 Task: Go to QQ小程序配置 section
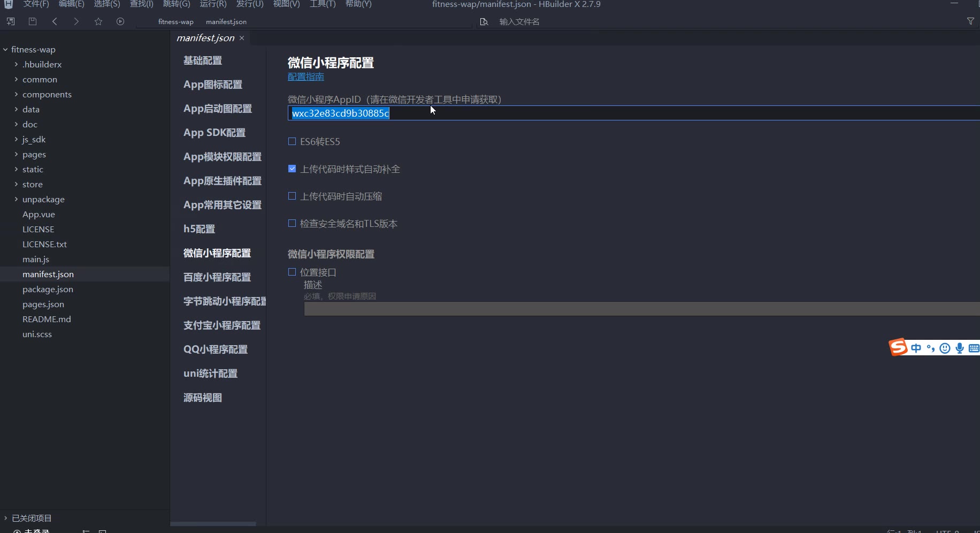[x=216, y=349]
